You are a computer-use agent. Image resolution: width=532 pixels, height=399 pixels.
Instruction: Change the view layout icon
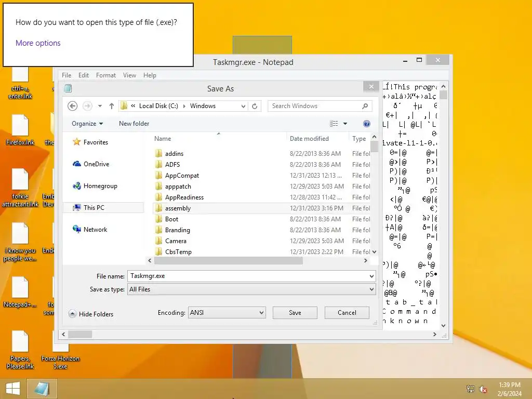[x=334, y=124]
